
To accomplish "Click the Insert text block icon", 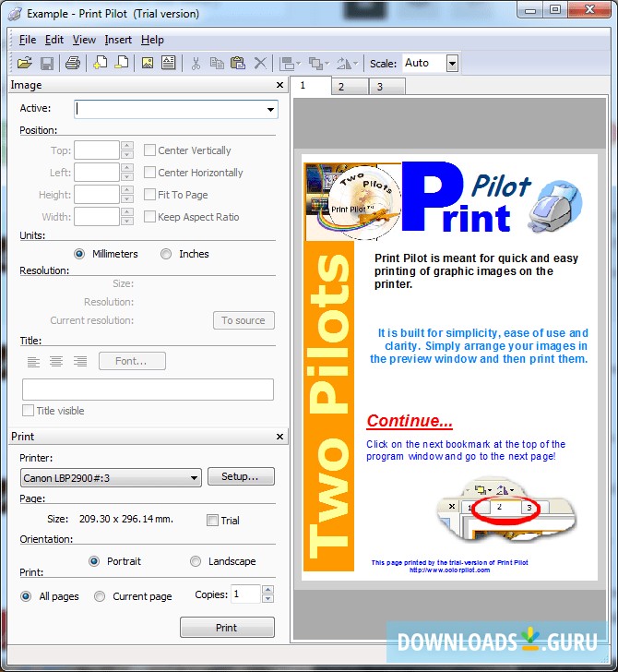I will 168,63.
